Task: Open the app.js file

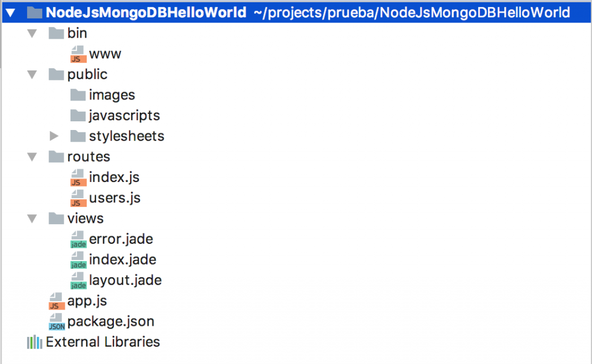Action: pyautogui.click(x=87, y=301)
